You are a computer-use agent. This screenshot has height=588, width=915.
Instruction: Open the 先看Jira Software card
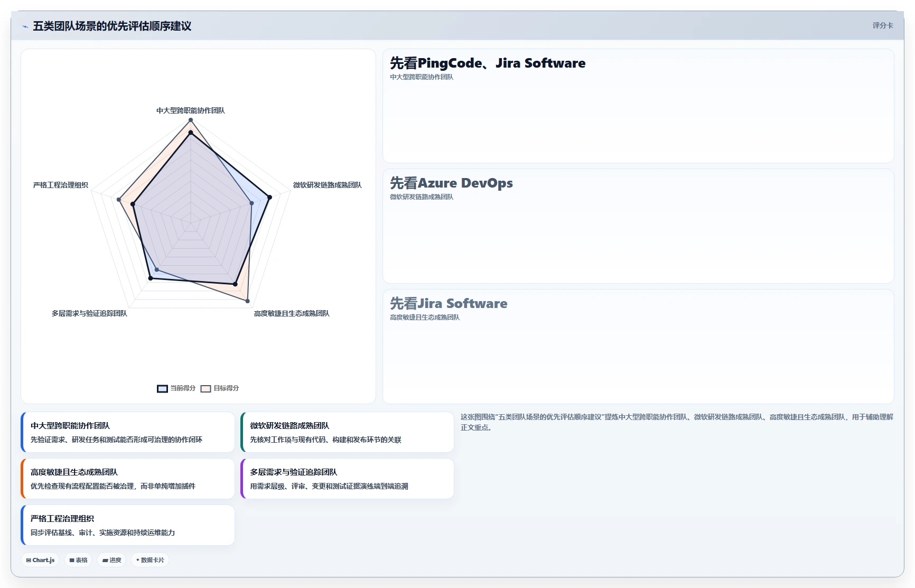(638, 347)
